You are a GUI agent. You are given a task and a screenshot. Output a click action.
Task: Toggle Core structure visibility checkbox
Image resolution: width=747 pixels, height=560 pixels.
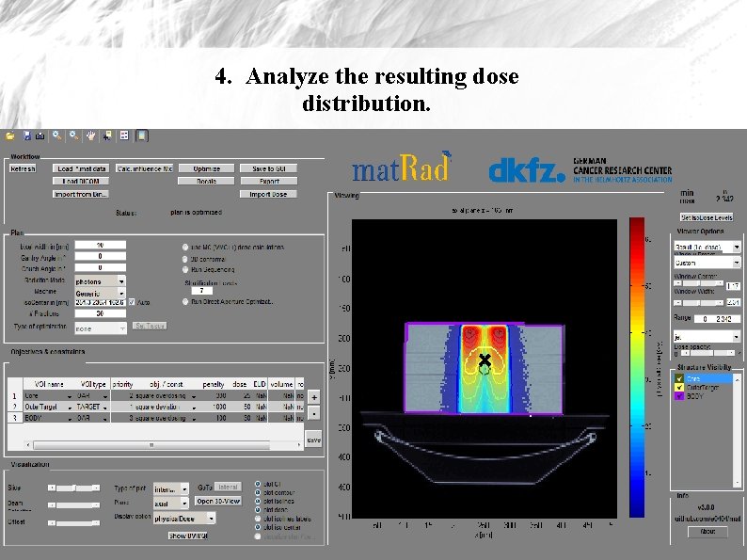(x=679, y=378)
